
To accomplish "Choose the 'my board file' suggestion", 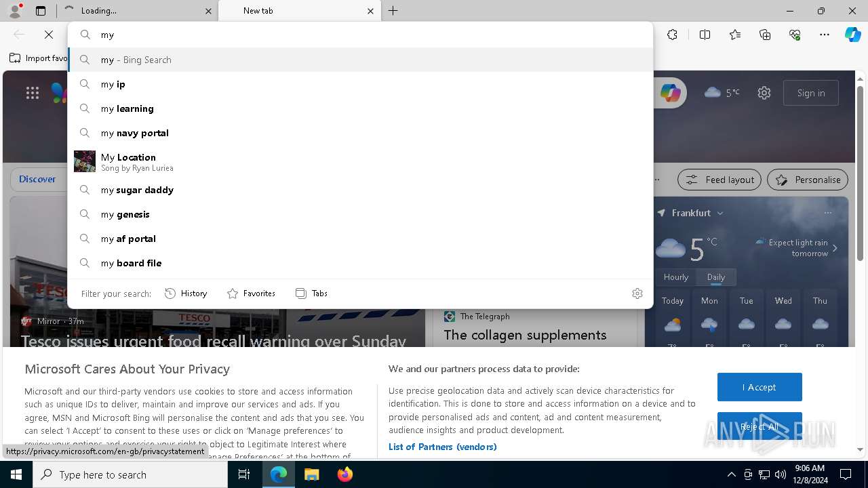I will tap(361, 263).
